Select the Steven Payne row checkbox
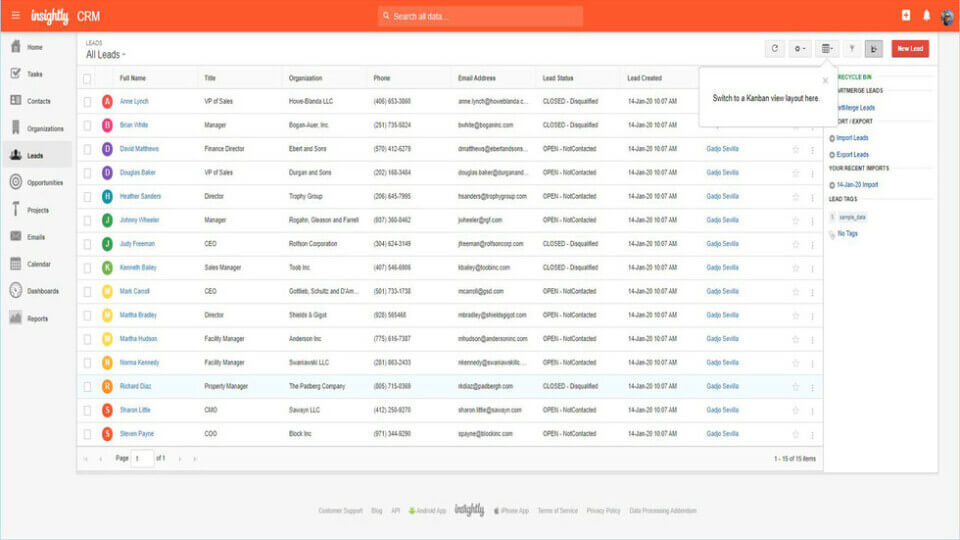The height and width of the screenshot is (540, 960). 87,434
